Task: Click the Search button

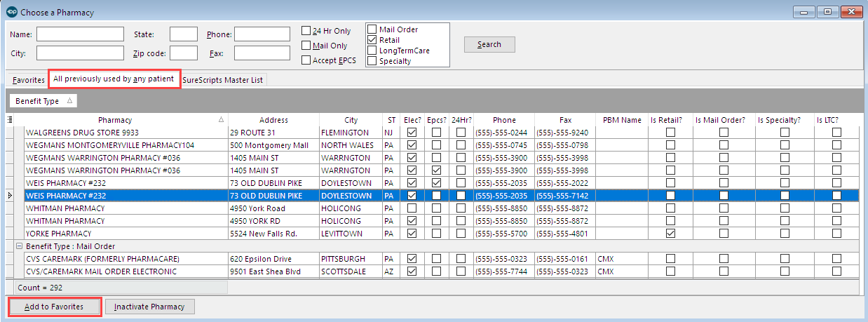Action: (489, 44)
